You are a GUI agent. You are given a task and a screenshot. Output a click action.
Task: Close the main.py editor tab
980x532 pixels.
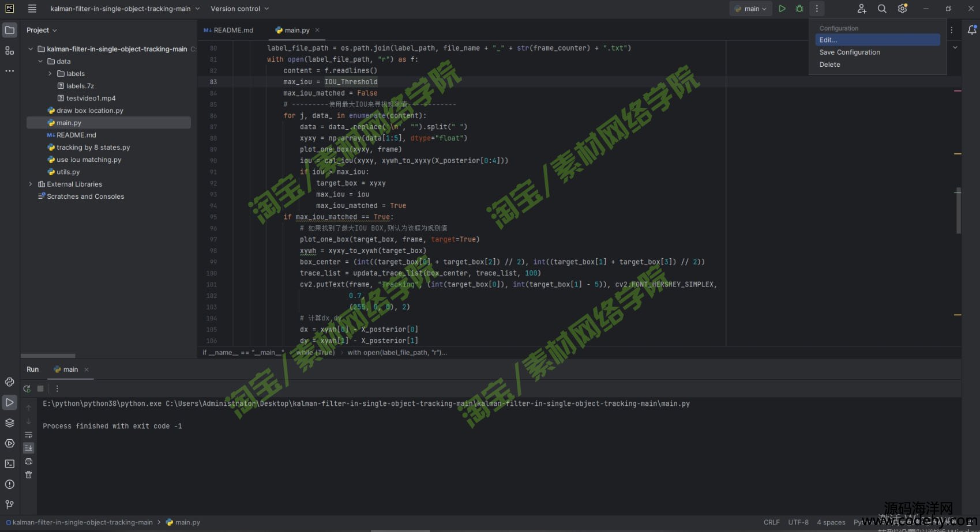point(317,30)
